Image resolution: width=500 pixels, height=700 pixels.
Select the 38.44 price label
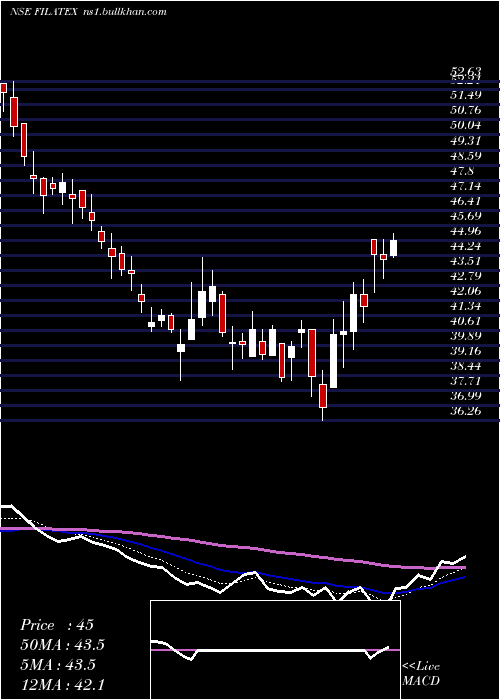pos(465,366)
